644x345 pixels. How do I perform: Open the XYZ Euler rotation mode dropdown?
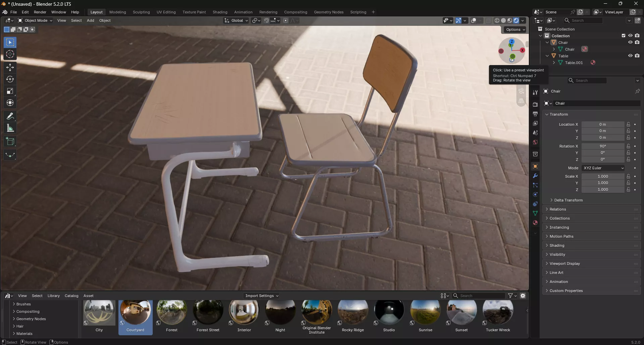[603, 168]
